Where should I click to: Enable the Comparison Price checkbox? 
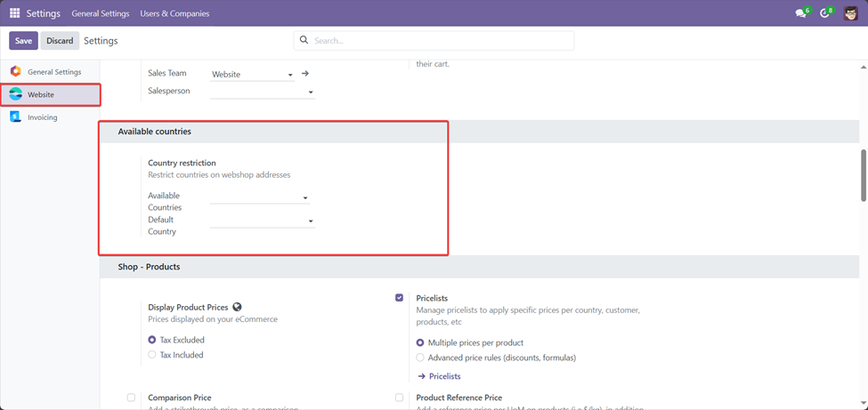pos(131,398)
